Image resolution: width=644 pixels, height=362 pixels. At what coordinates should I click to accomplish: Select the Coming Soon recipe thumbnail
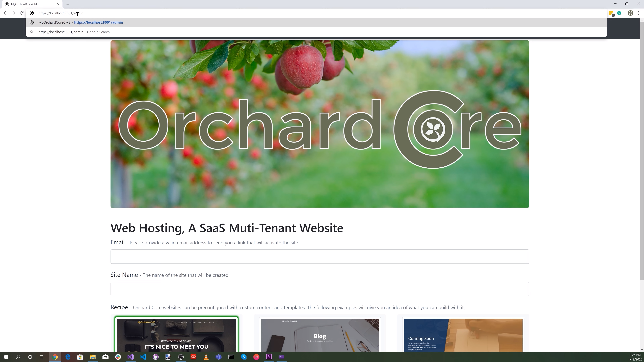tap(463, 335)
